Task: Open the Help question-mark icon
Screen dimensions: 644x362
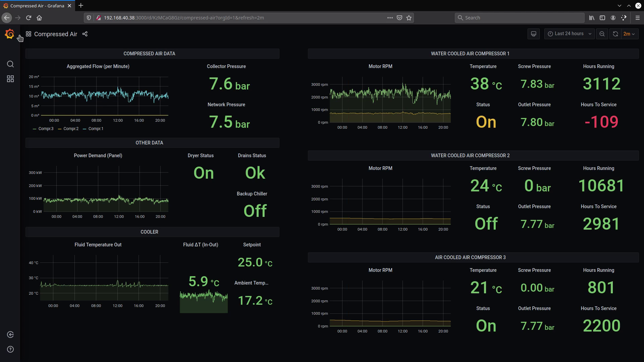Action: [10, 349]
